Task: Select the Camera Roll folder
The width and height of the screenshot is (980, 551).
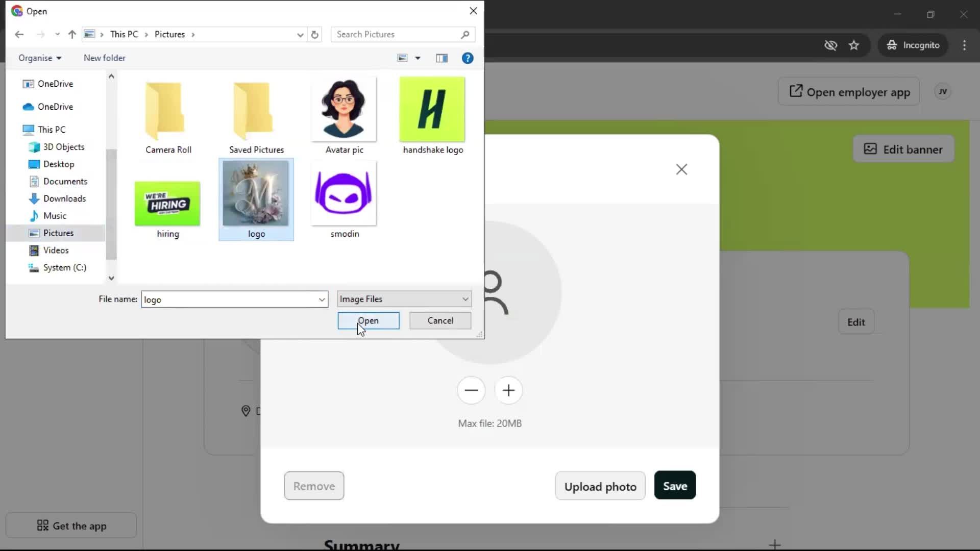Action: [168, 116]
